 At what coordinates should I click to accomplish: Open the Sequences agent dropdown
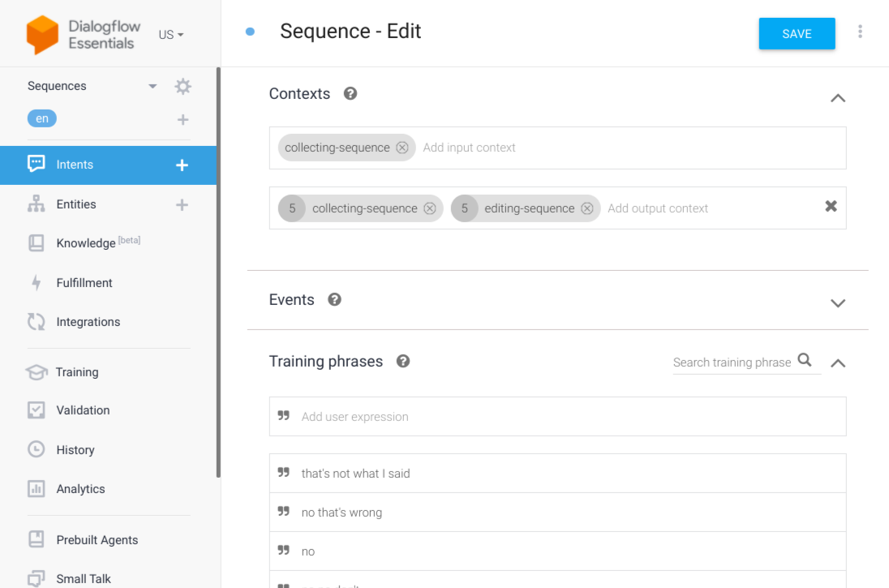pos(152,86)
